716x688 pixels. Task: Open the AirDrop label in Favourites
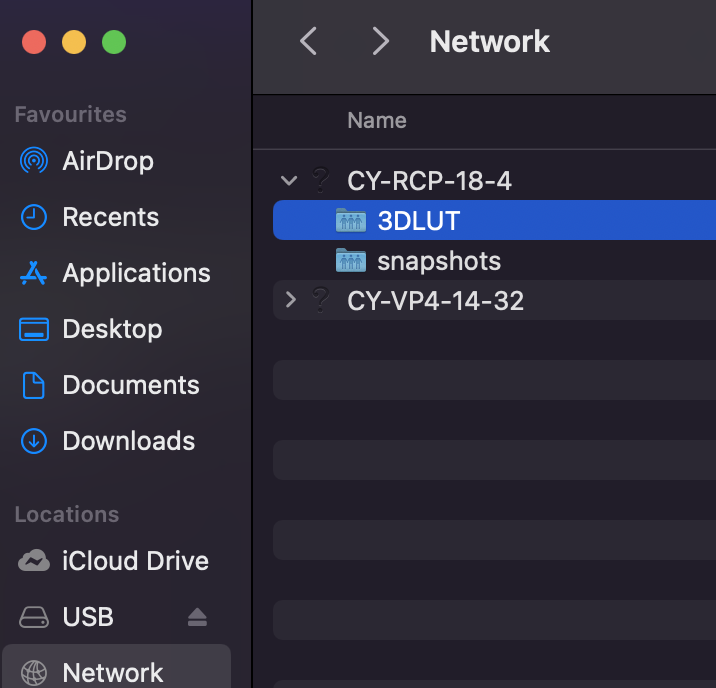pos(108,161)
